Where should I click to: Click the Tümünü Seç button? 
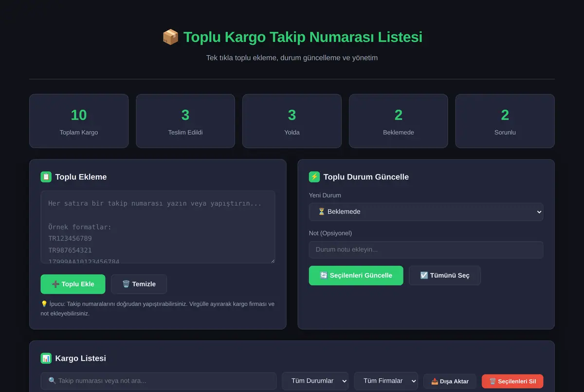[x=445, y=275]
